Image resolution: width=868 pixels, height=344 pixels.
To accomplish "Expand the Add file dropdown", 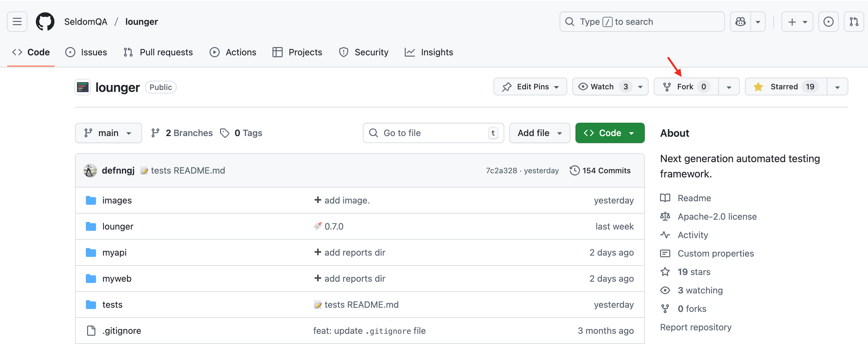I will (539, 133).
